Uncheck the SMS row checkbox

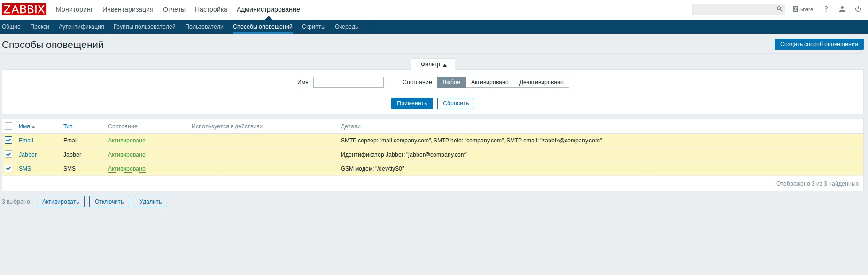point(8,168)
